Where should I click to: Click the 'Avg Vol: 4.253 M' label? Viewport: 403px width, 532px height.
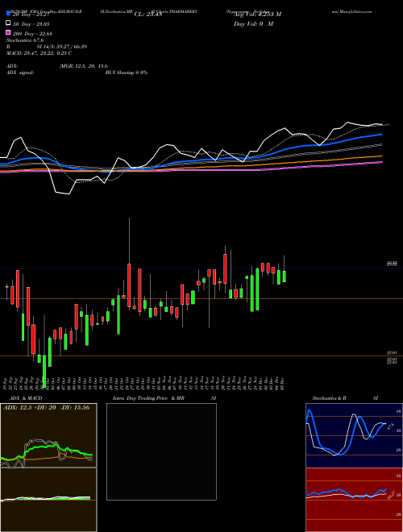pos(257,15)
